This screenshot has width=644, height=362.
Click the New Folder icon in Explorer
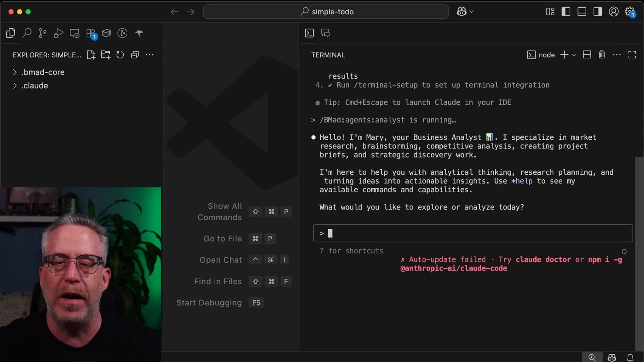coord(106,55)
